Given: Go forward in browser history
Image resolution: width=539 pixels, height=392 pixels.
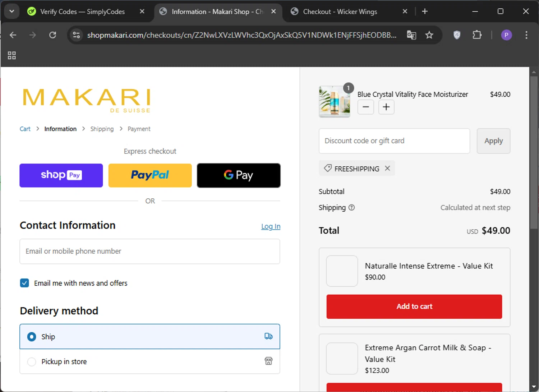Looking at the screenshot, I should click(33, 35).
